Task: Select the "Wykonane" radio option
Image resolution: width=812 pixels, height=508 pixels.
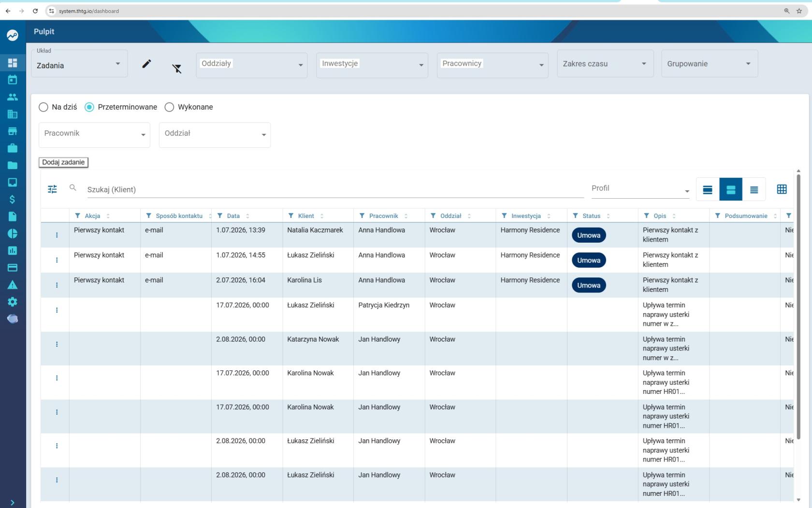Action: point(169,107)
